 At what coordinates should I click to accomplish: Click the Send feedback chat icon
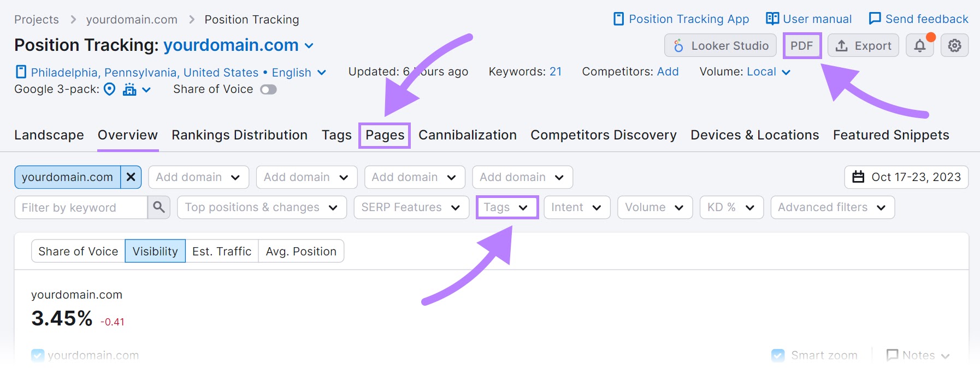point(875,19)
